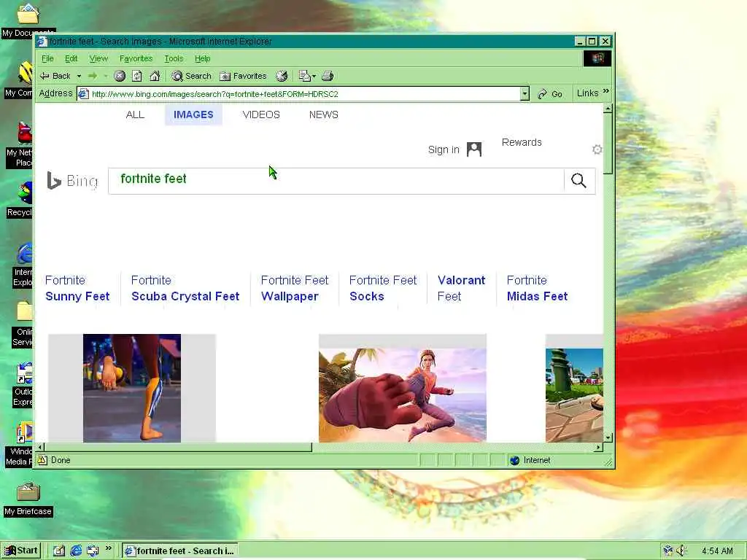Image resolution: width=747 pixels, height=560 pixels.
Task: Click the vertical scrollbar down arrow
Action: (x=608, y=437)
